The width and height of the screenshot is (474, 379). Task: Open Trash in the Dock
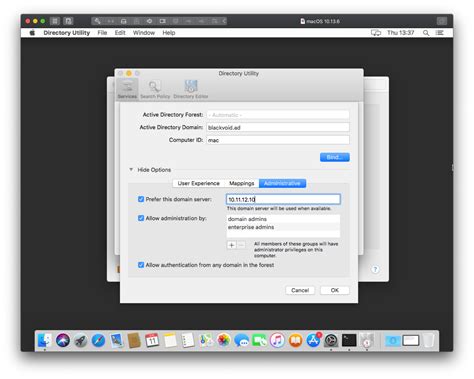click(429, 340)
